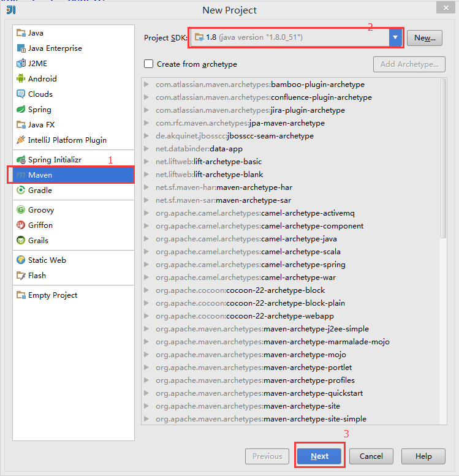Select Static Web project type label

click(47, 260)
